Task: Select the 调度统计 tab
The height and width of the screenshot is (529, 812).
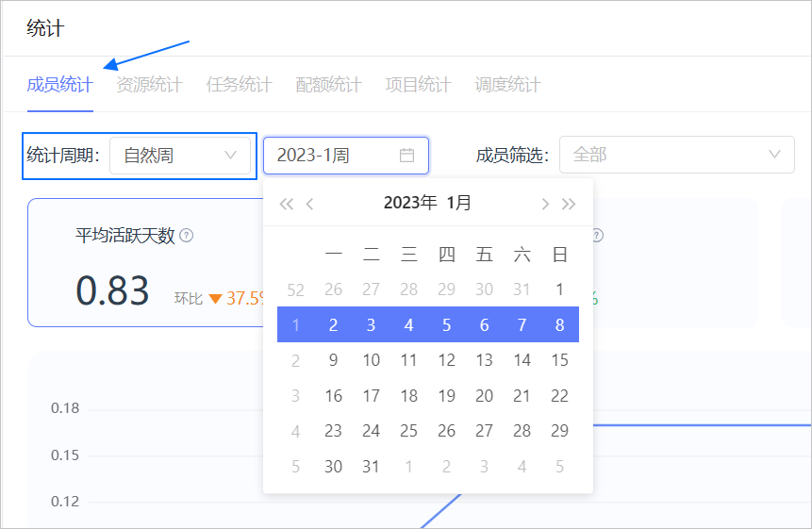Action: pyautogui.click(x=507, y=85)
